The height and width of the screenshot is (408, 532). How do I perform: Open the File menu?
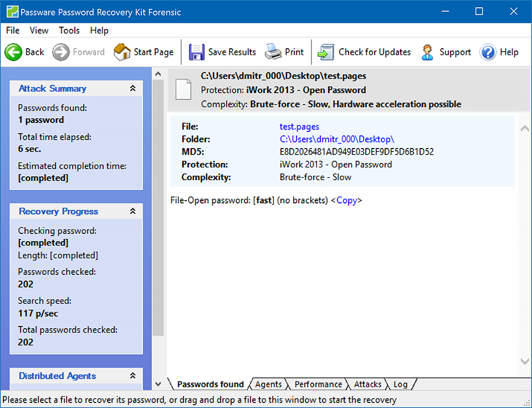tap(13, 30)
